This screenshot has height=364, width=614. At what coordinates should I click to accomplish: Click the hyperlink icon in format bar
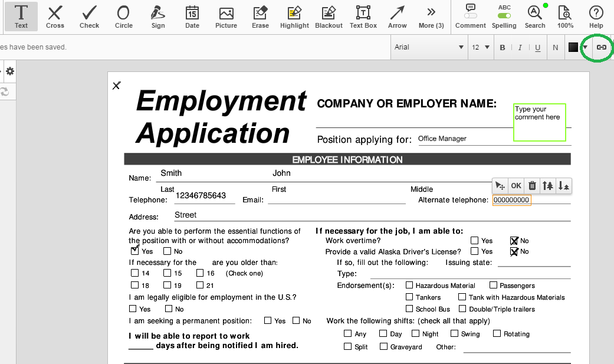pyautogui.click(x=602, y=47)
